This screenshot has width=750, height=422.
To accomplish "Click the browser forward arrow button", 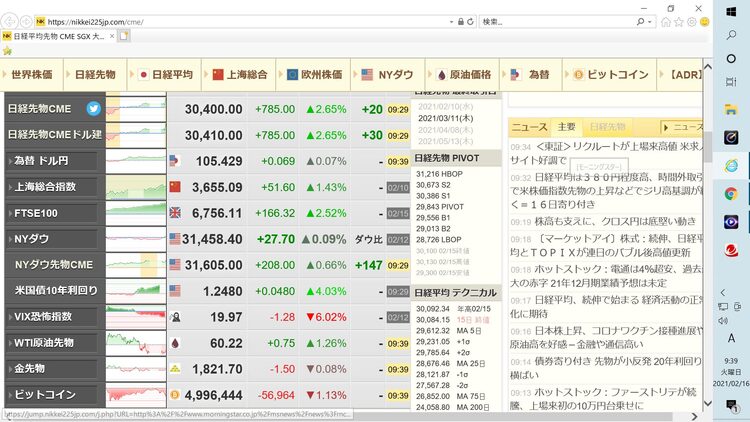I will point(26,22).
